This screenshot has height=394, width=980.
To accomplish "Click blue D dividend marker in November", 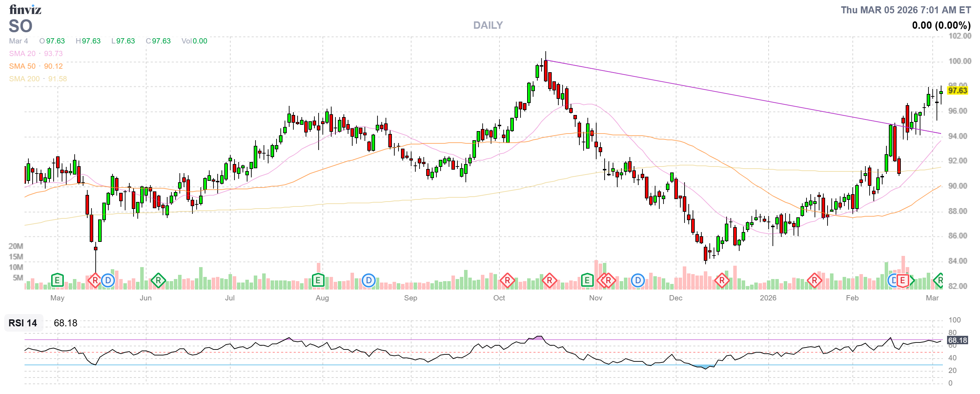I will tap(638, 281).
